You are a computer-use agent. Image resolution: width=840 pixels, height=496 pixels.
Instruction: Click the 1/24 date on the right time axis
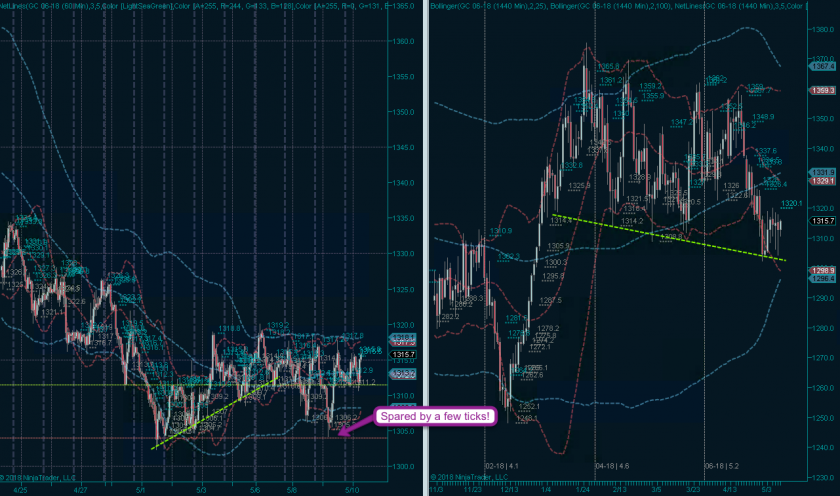pos(582,490)
